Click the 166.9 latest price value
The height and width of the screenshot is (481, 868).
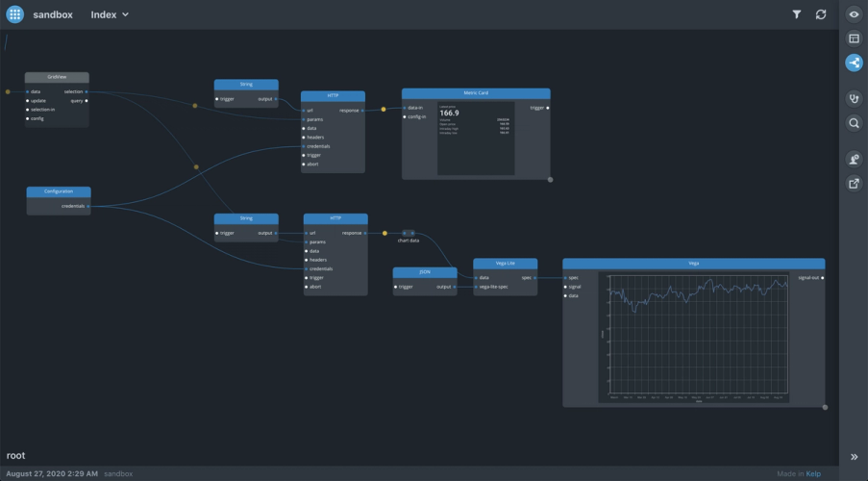click(449, 114)
